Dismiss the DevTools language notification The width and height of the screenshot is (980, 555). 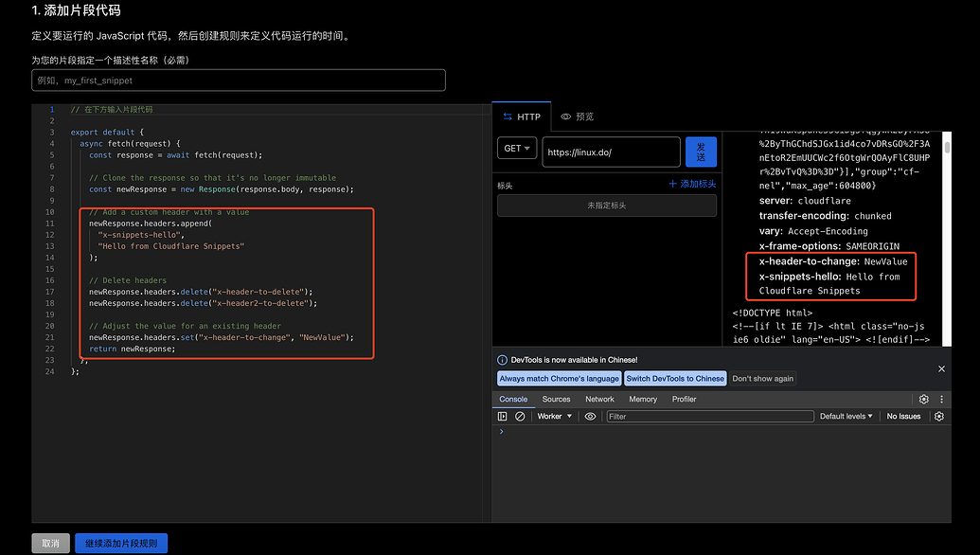click(x=941, y=368)
